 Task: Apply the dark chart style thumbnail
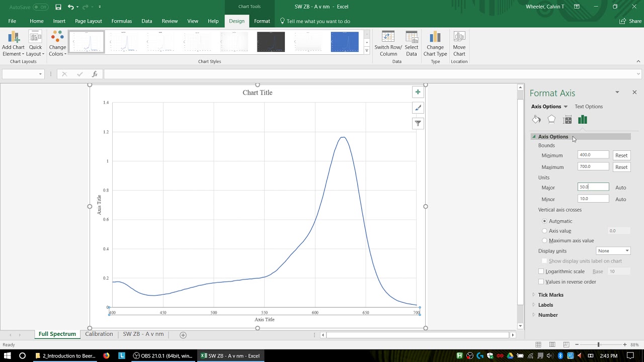pos(271,42)
